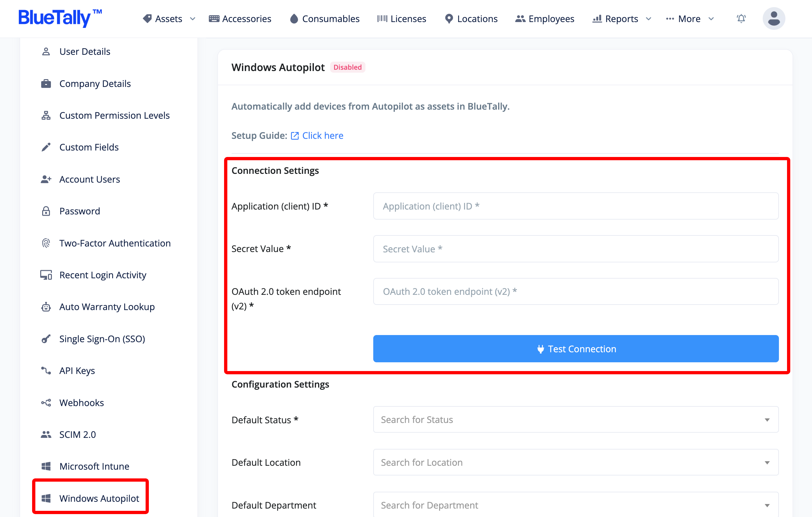Image resolution: width=812 pixels, height=517 pixels.
Task: Click the Custom Permission Levels hierarchy icon
Action: (x=46, y=115)
